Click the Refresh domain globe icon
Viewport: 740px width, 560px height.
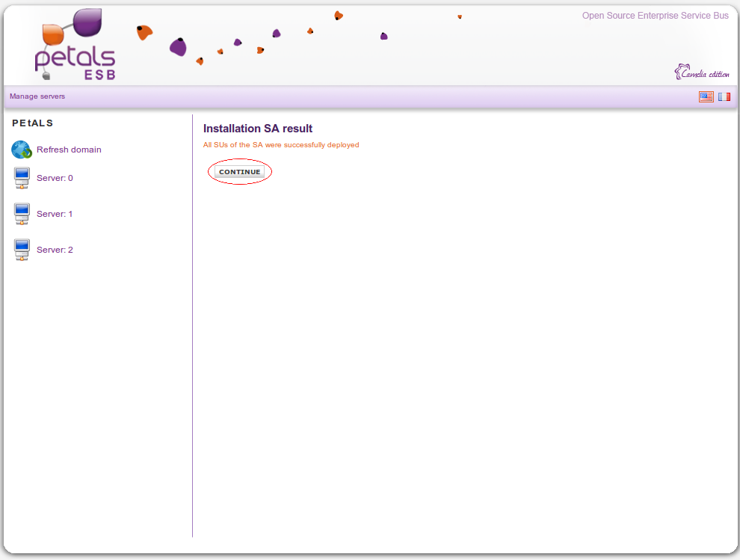coord(22,150)
